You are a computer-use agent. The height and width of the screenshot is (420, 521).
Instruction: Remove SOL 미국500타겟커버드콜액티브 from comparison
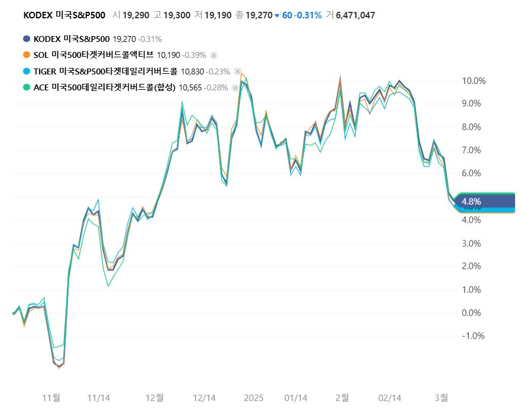pyautogui.click(x=213, y=56)
